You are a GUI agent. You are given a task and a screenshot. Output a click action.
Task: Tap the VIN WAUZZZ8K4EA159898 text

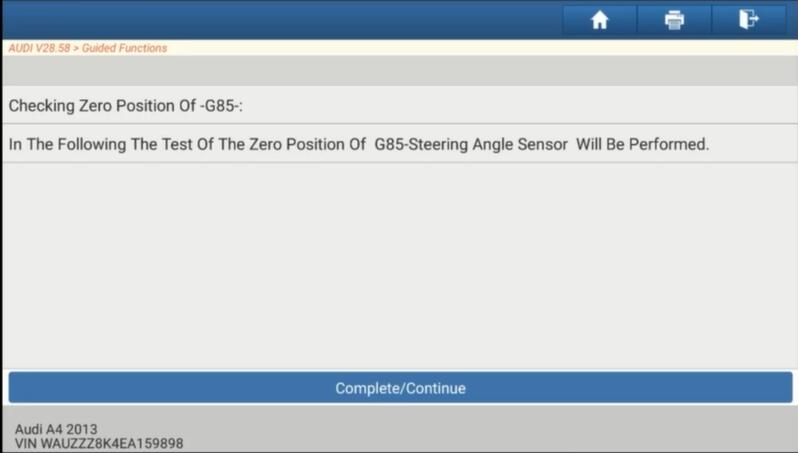99,443
